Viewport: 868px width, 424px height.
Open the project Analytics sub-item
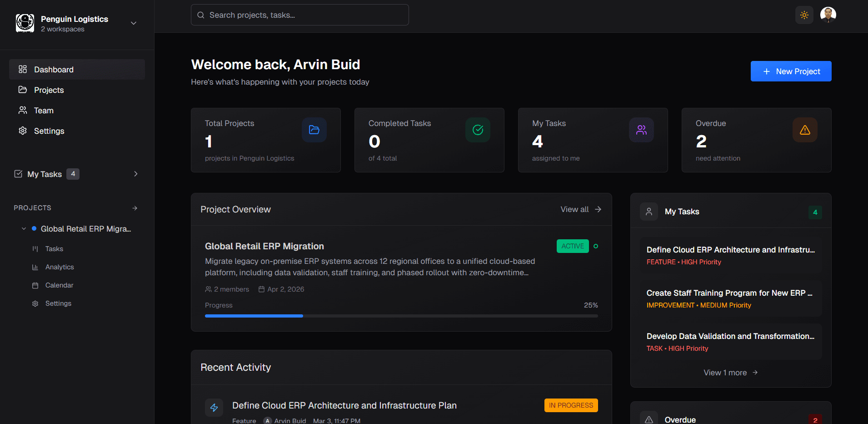pyautogui.click(x=59, y=267)
